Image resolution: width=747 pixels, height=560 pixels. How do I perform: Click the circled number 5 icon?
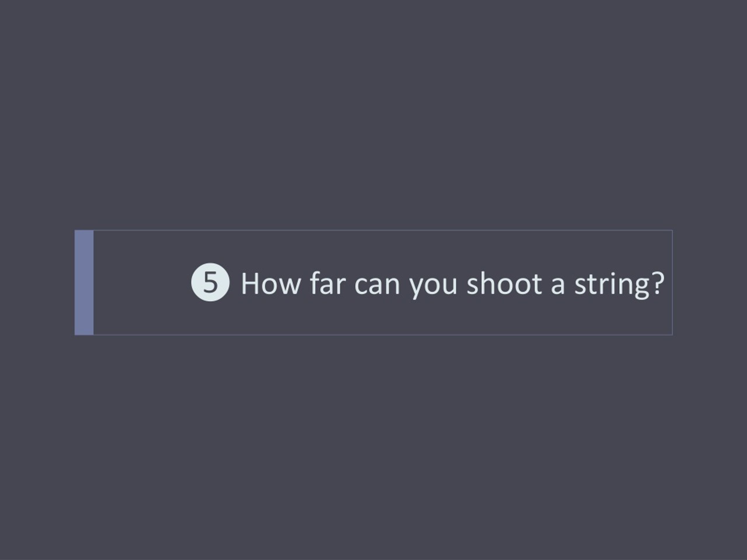tap(210, 282)
